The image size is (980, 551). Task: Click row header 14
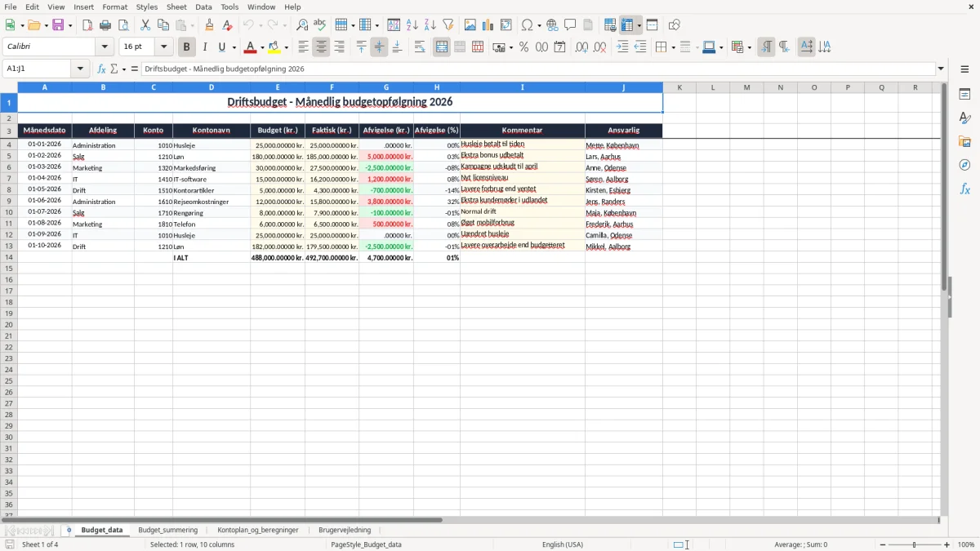coord(8,257)
